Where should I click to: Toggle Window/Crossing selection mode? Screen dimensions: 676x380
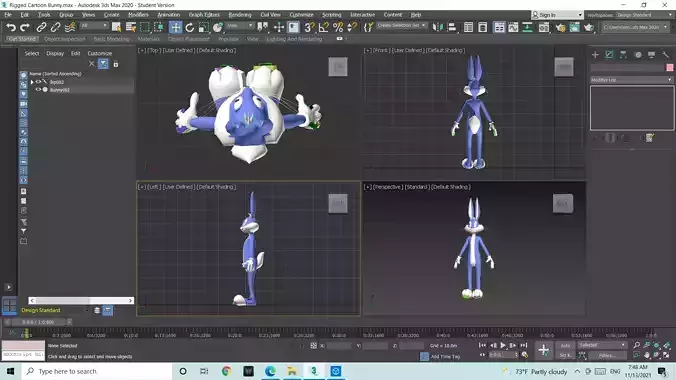click(x=159, y=28)
